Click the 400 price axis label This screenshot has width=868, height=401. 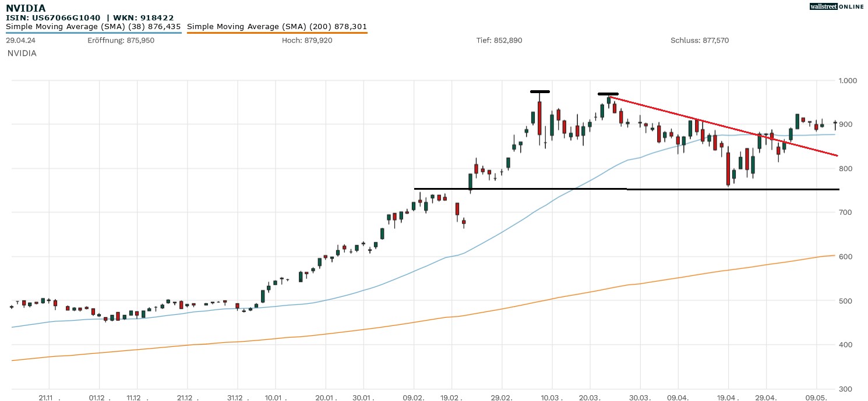pyautogui.click(x=846, y=345)
